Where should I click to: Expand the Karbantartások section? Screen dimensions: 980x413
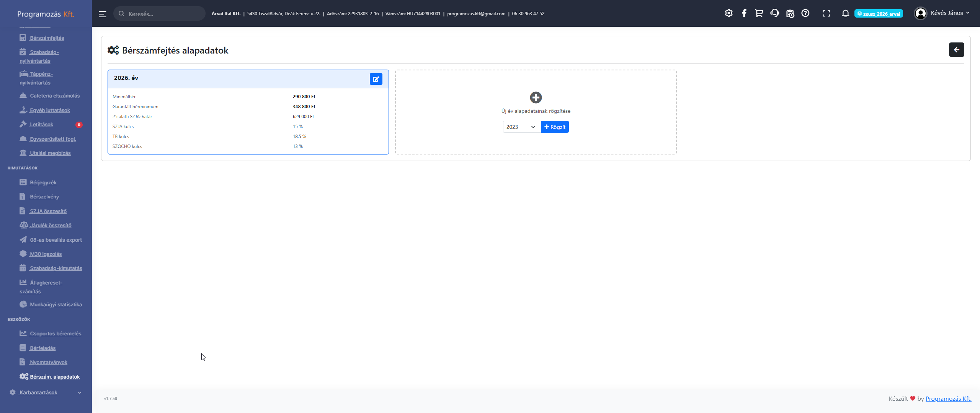click(46, 392)
